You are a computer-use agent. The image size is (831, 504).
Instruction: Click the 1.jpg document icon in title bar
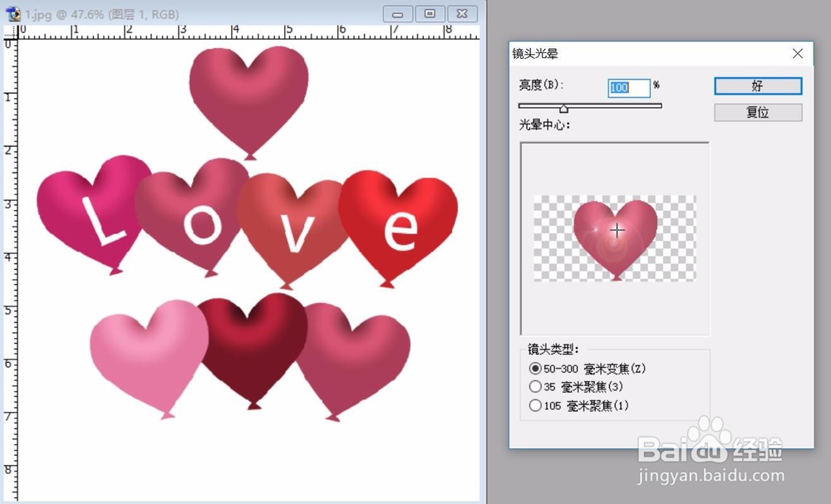coord(12,12)
